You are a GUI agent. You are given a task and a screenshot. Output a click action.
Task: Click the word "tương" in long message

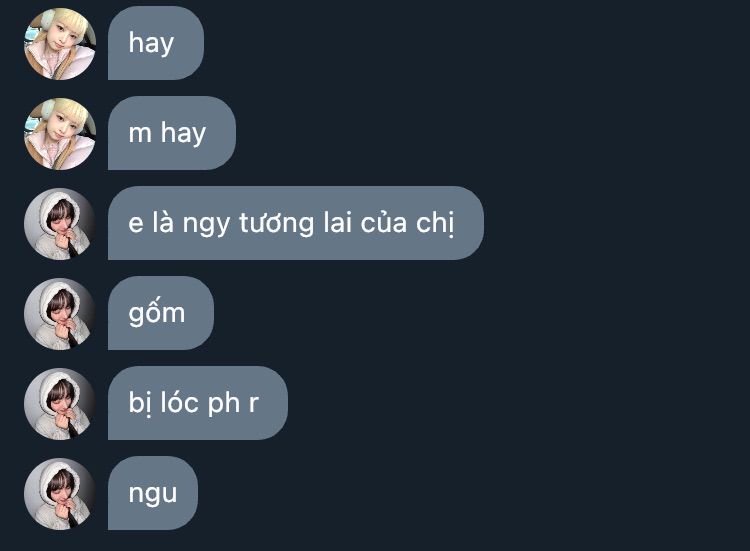point(276,223)
